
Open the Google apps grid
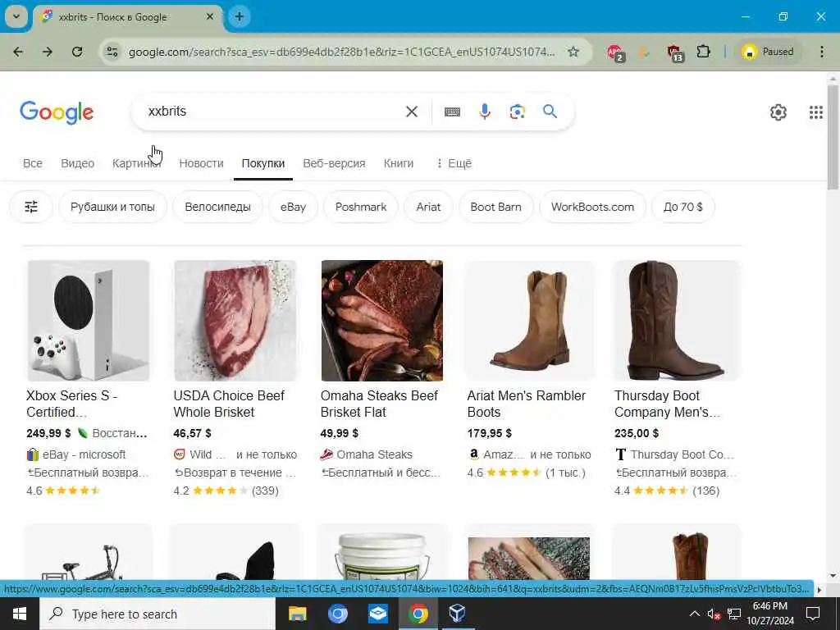pyautogui.click(x=816, y=112)
